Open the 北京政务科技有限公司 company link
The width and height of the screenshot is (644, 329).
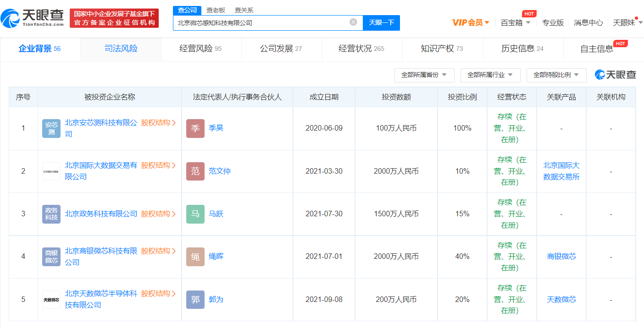tap(101, 214)
